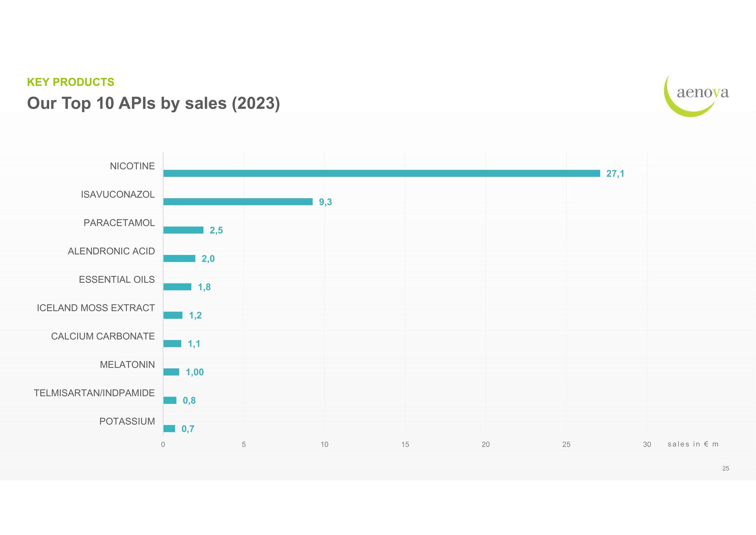
Task: Click the 0,7 data value
Action: point(188,429)
